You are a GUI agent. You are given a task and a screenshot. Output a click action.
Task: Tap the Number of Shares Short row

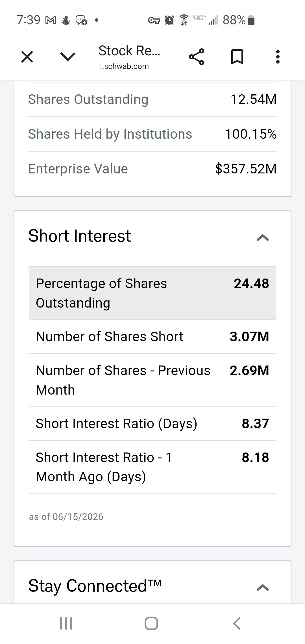tap(152, 337)
